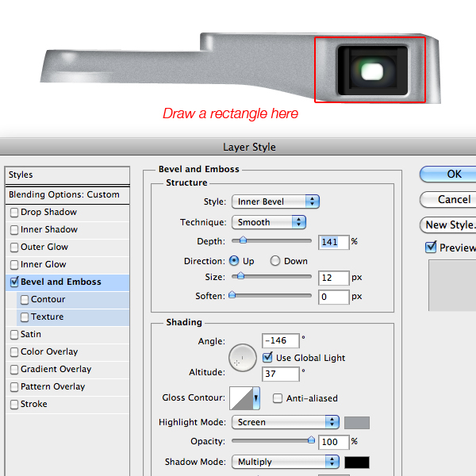This screenshot has width=476, height=476.
Task: Select the Up direction radio button
Action: pyautogui.click(x=234, y=261)
